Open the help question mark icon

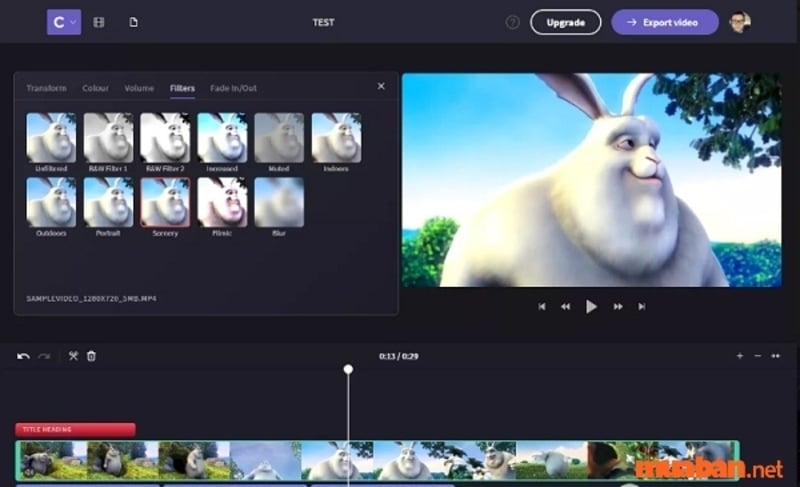point(512,22)
